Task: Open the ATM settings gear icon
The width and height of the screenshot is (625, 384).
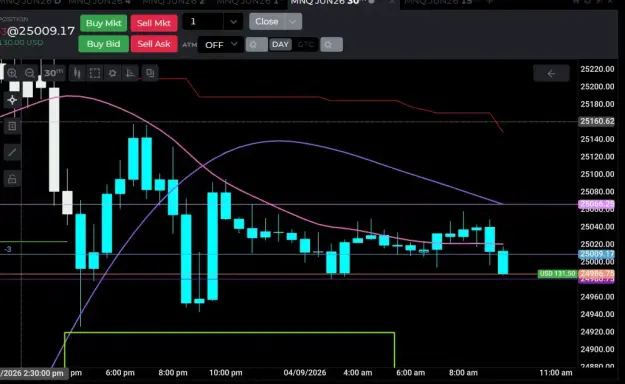Action: (x=256, y=45)
